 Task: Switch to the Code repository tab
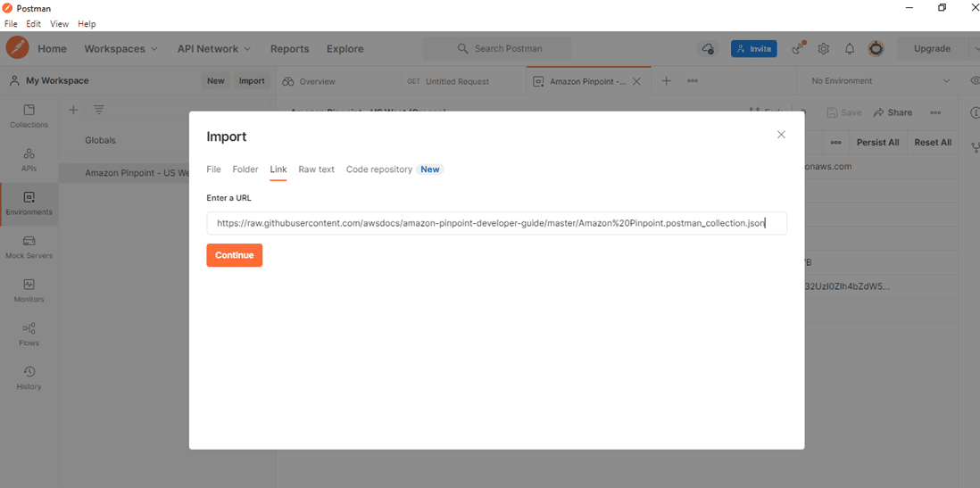tap(379, 170)
